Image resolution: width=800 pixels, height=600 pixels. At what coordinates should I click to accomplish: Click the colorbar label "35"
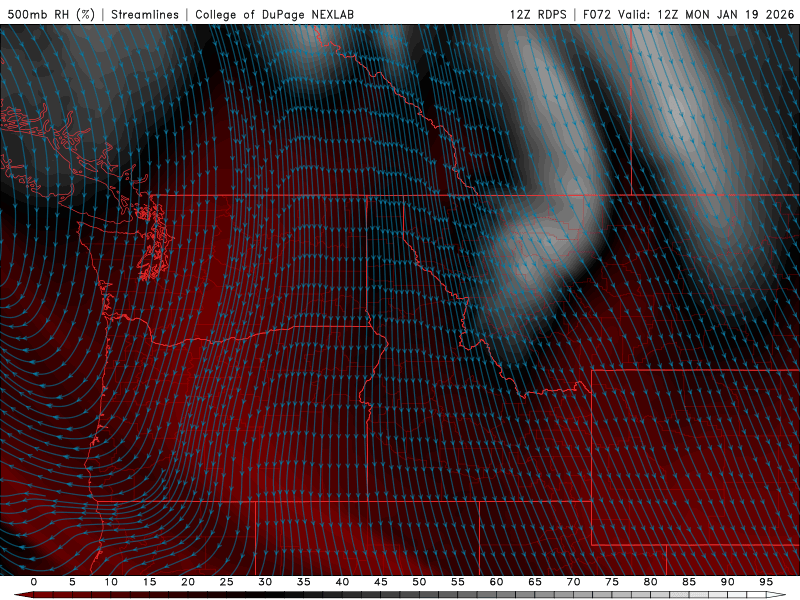pyautogui.click(x=304, y=582)
